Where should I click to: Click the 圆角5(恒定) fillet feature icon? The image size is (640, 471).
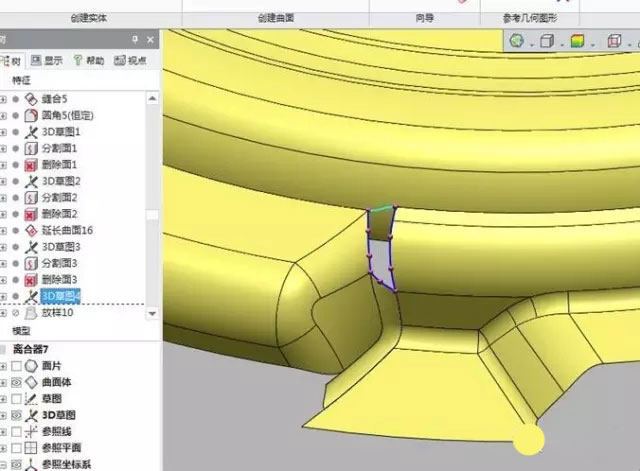tap(31, 115)
